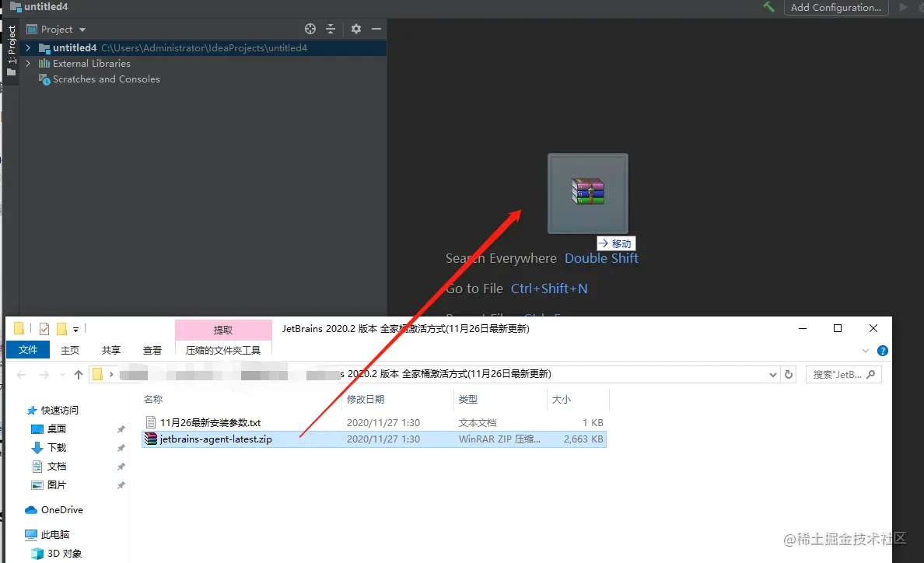Open the 文件 menu tab
Image resolution: width=924 pixels, height=563 pixels.
28,350
